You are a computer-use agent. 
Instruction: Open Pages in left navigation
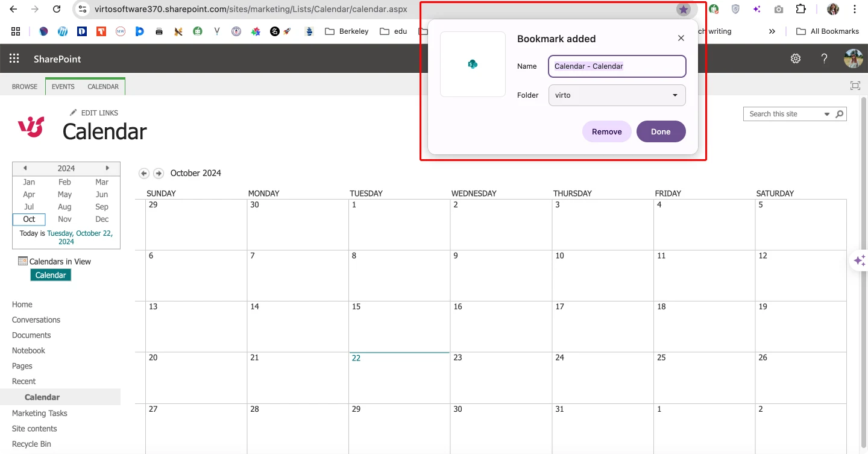(x=22, y=366)
